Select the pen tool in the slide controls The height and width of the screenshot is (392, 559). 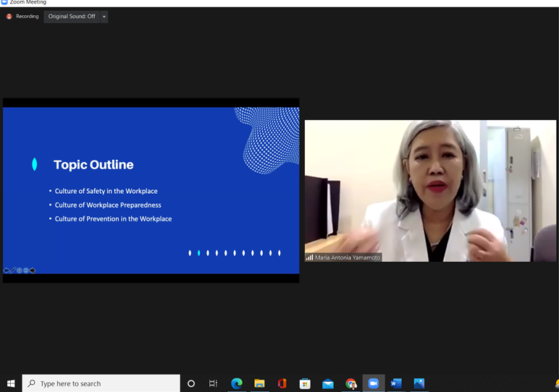click(13, 270)
